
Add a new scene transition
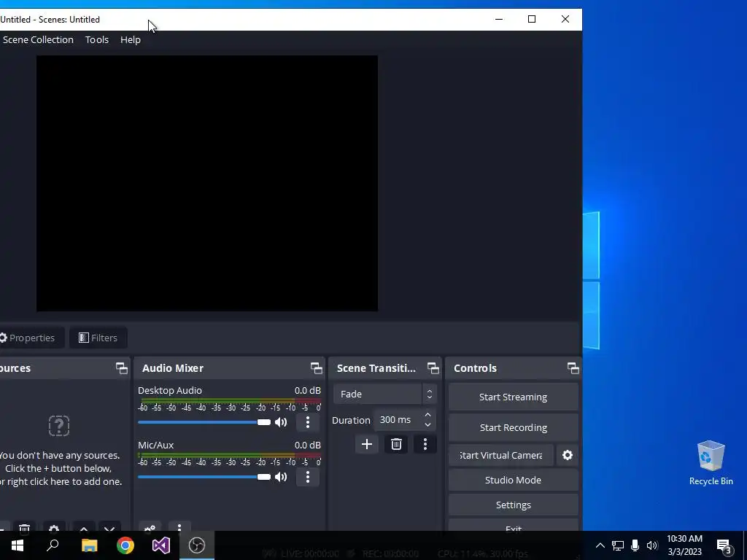coord(367,444)
